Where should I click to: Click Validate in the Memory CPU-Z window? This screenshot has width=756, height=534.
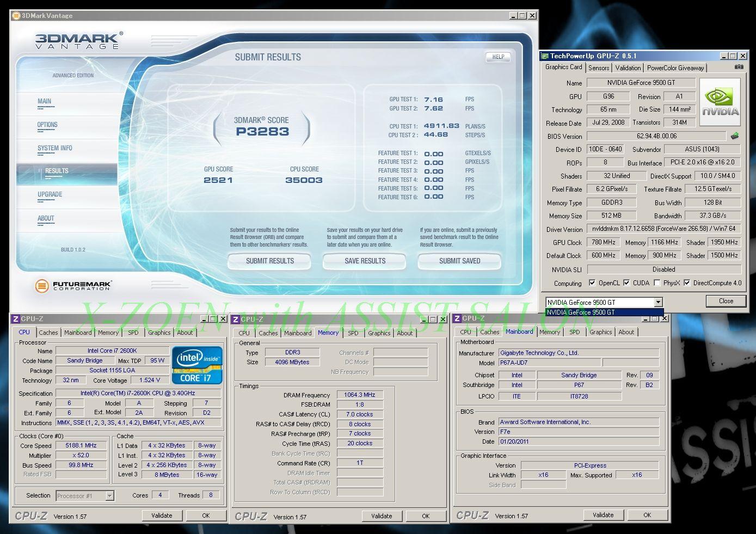382,516
